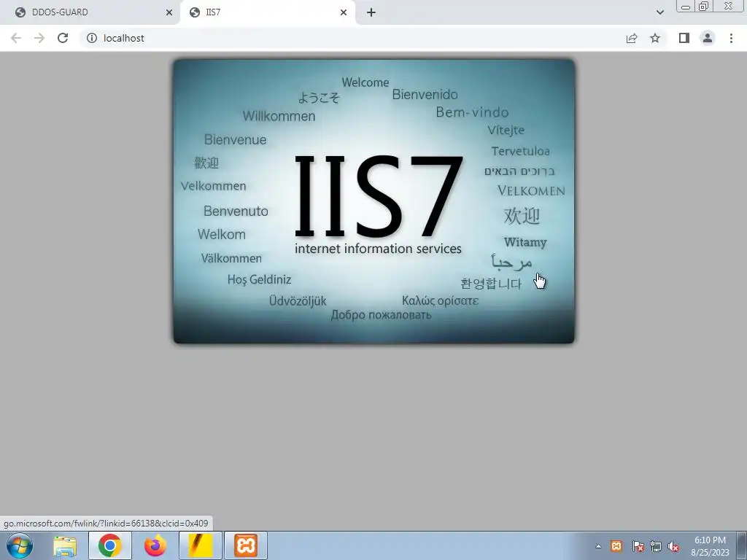Viewport: 747px width, 560px height.
Task: Bookmark this tab with the star
Action: pos(655,38)
